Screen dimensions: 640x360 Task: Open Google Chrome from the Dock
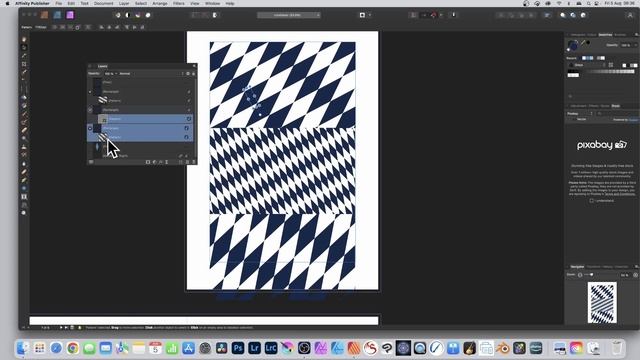point(73,348)
